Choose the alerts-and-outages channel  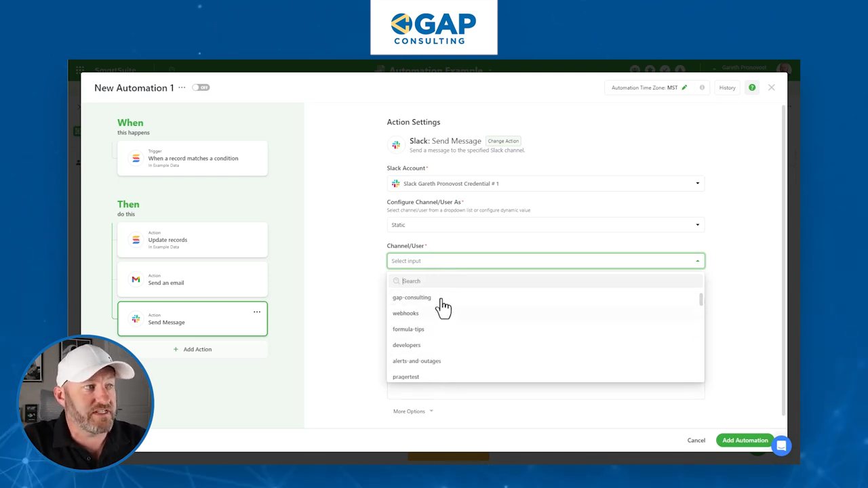coord(416,361)
